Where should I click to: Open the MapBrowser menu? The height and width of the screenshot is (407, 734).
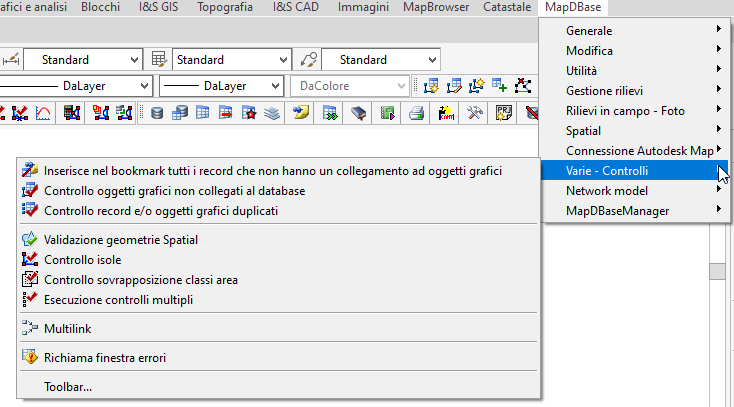[x=436, y=7]
